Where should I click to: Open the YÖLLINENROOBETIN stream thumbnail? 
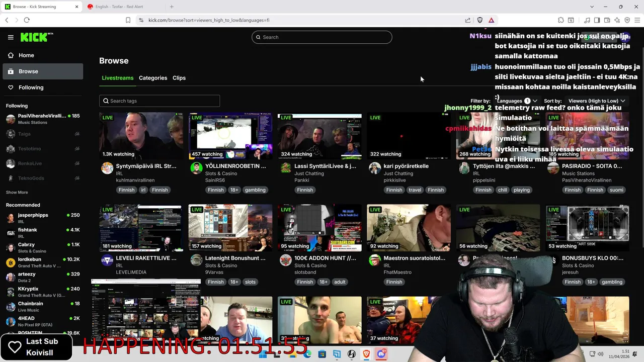[230, 136]
